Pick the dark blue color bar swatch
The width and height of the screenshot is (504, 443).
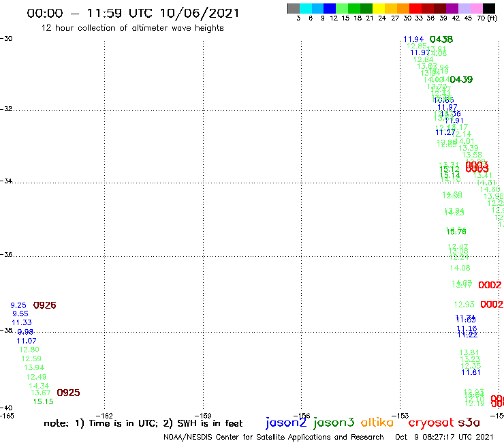tap(330, 8)
